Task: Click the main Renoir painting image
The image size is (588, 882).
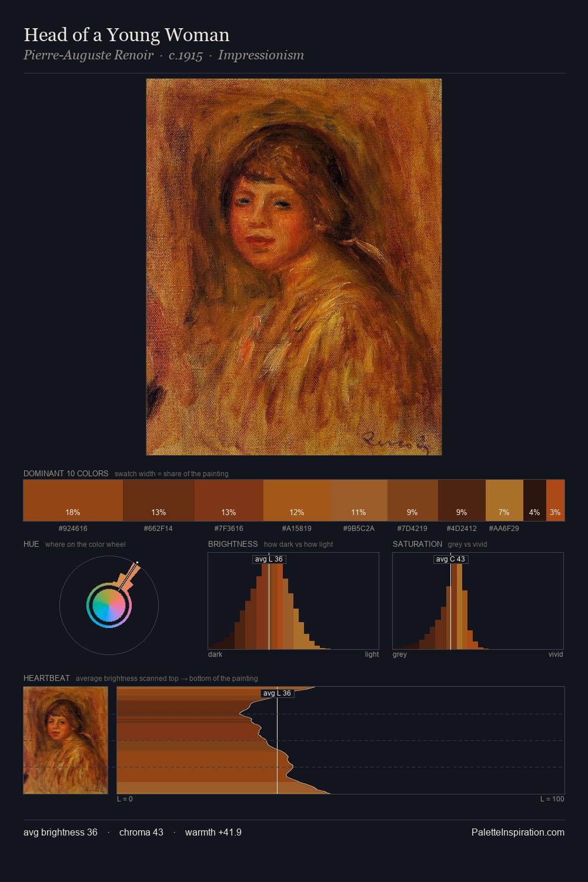Action: (x=294, y=267)
